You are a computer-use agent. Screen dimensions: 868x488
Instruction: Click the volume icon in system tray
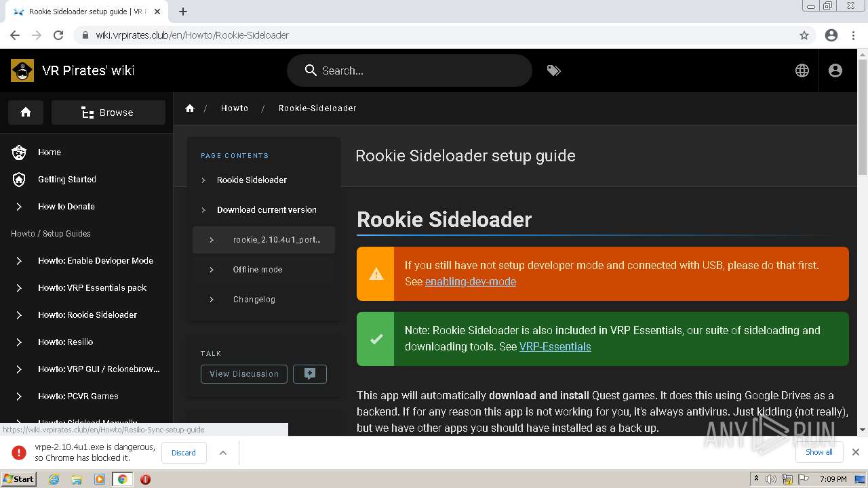[771, 479]
